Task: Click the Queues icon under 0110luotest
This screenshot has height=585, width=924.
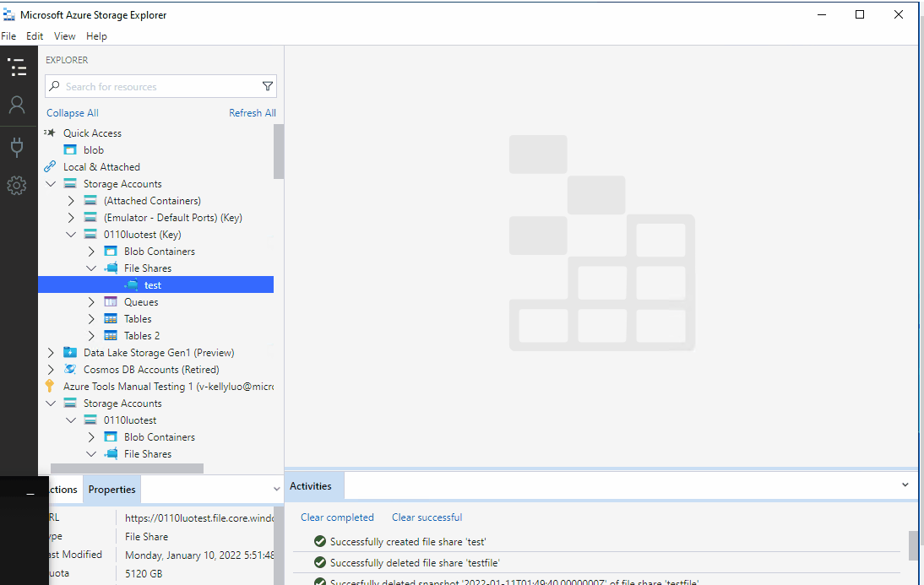Action: (x=111, y=301)
